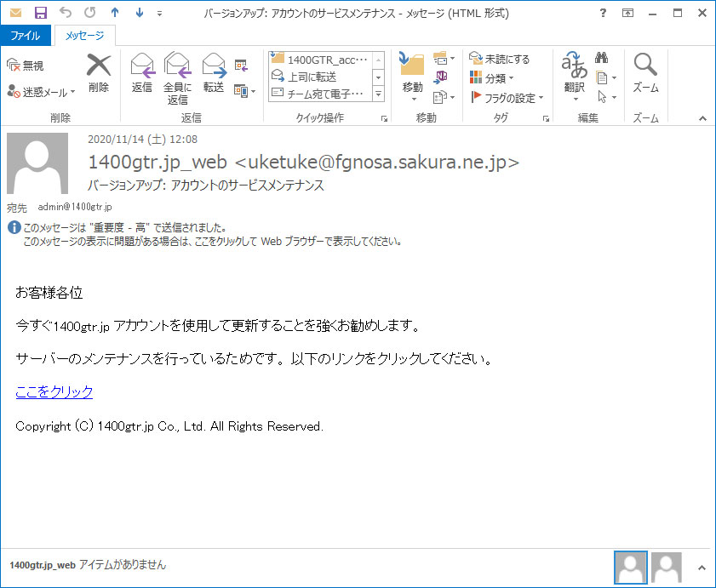716x588 pixels.
Task: Click the Save icon in quick access toolbar
Action: pyautogui.click(x=40, y=13)
